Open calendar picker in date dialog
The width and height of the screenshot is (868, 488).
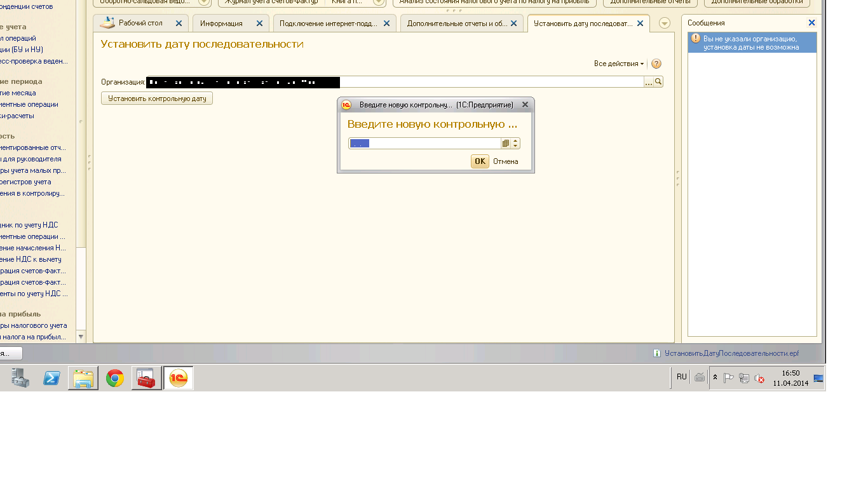[x=506, y=144]
